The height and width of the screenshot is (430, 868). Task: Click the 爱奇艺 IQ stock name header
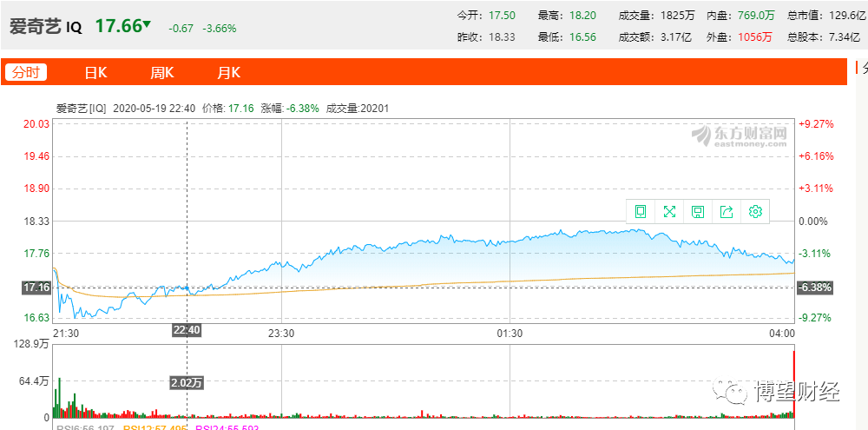(x=45, y=27)
